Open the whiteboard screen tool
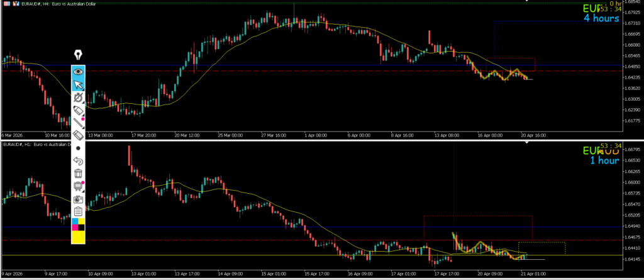This screenshot has width=644, height=280. 79,186
